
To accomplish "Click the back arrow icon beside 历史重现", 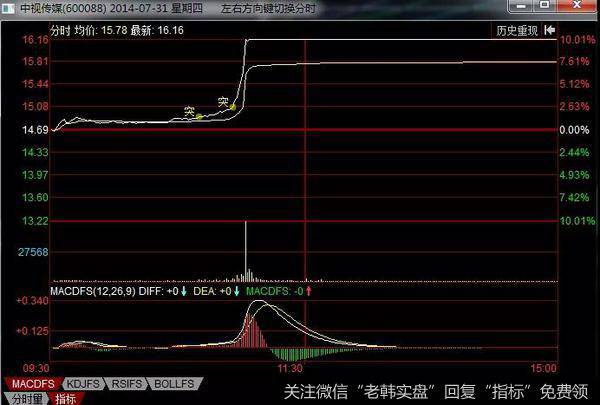I will [550, 30].
